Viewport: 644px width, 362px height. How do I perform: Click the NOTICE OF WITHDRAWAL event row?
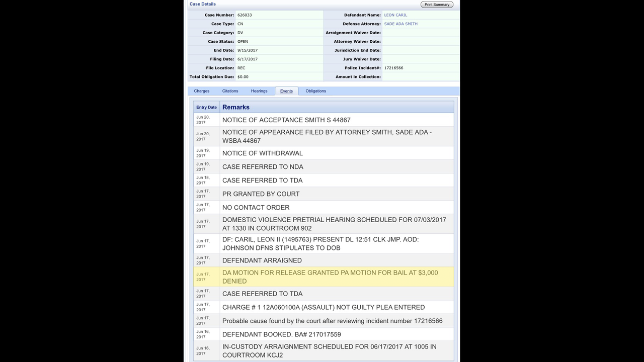[263, 153]
